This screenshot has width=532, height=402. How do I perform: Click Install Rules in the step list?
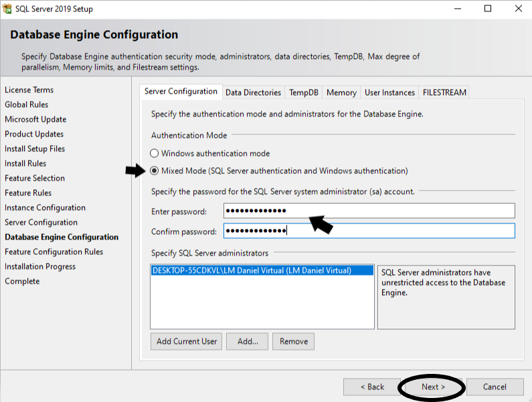click(25, 163)
